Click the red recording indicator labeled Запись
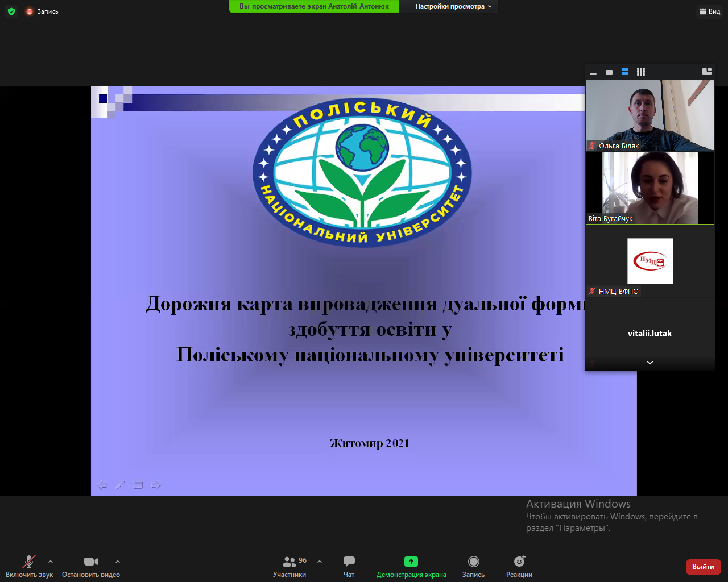The image size is (728, 582). pos(42,11)
